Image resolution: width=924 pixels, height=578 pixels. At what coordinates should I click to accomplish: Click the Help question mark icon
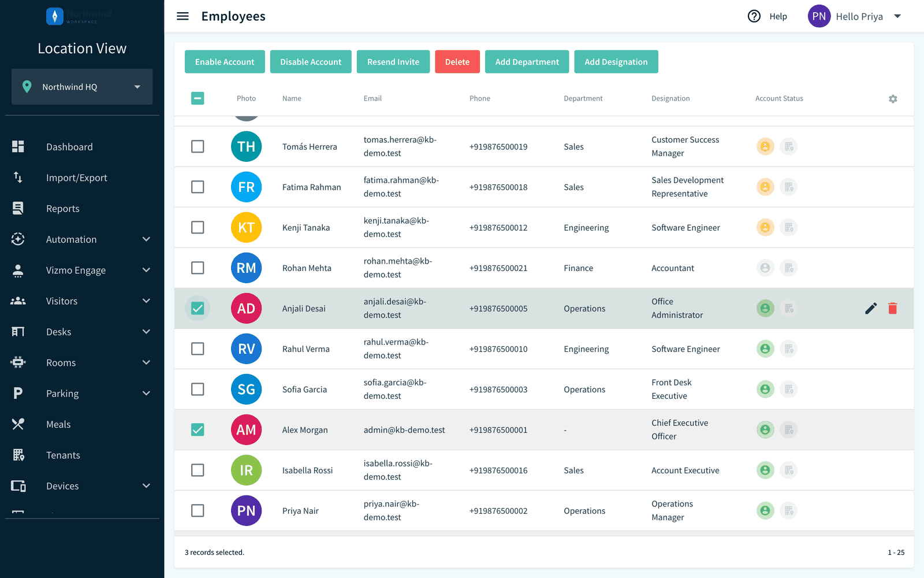(754, 16)
